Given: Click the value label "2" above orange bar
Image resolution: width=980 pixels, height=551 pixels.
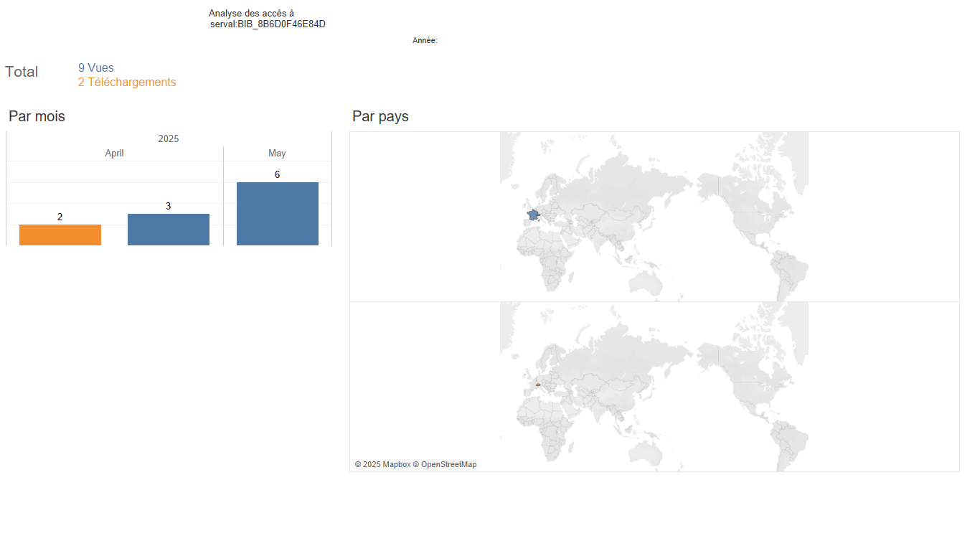Looking at the screenshot, I should (60, 217).
